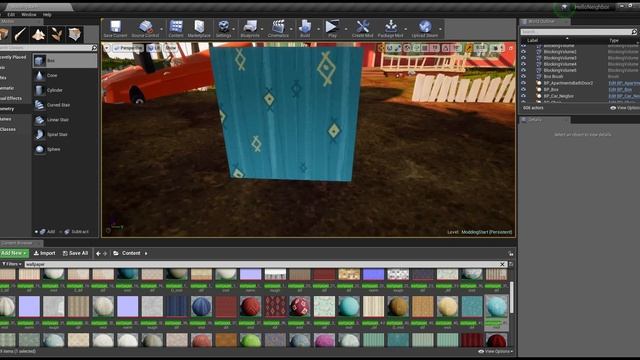Click the Create Mod tools icon

click(362, 29)
